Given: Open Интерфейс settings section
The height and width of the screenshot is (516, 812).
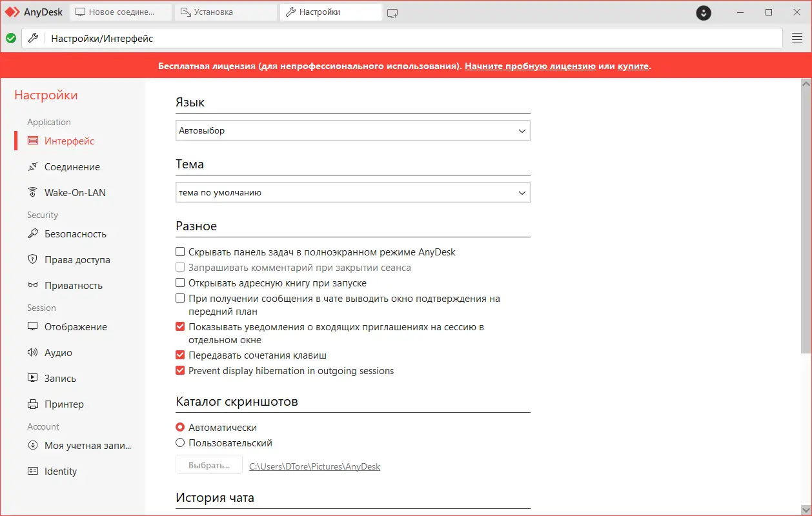Looking at the screenshot, I should 69,141.
